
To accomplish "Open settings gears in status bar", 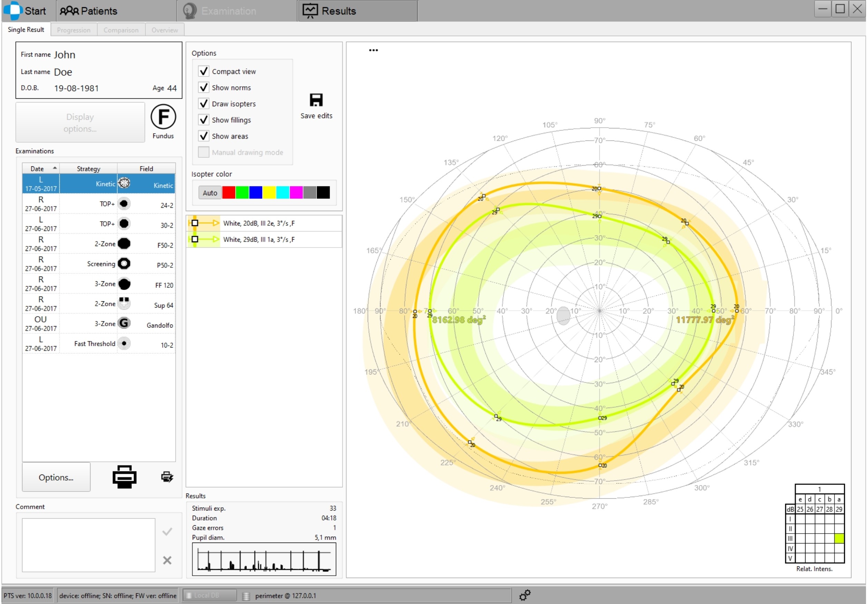I will (525, 595).
